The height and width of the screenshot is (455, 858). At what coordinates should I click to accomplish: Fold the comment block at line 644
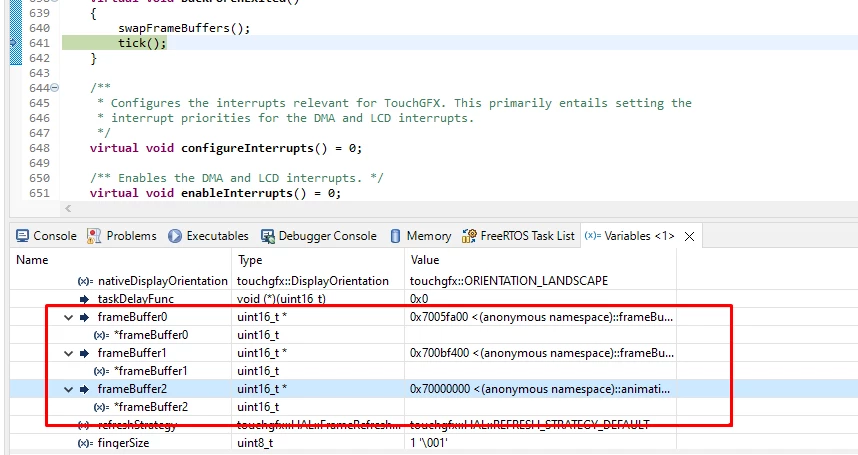pyautogui.click(x=55, y=87)
